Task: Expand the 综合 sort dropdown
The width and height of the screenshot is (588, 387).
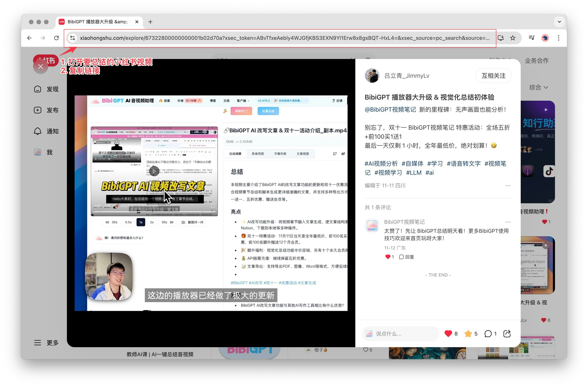Action: pyautogui.click(x=538, y=87)
